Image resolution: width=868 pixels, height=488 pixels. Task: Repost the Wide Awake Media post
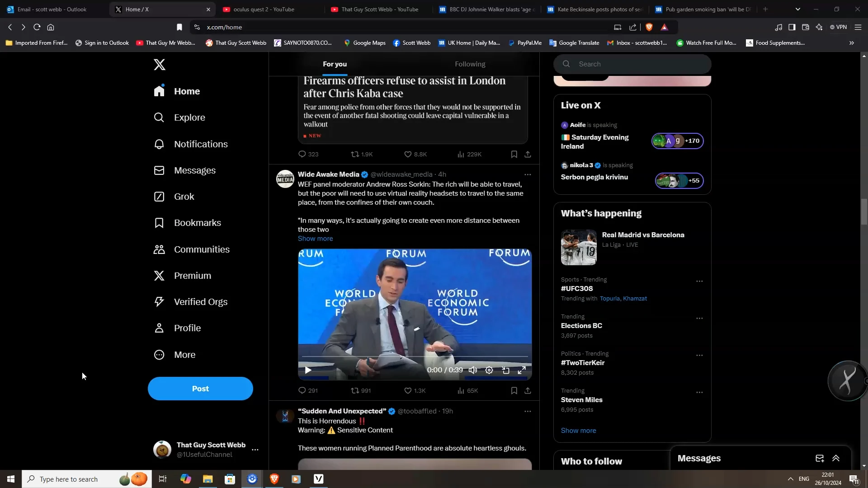361,391
